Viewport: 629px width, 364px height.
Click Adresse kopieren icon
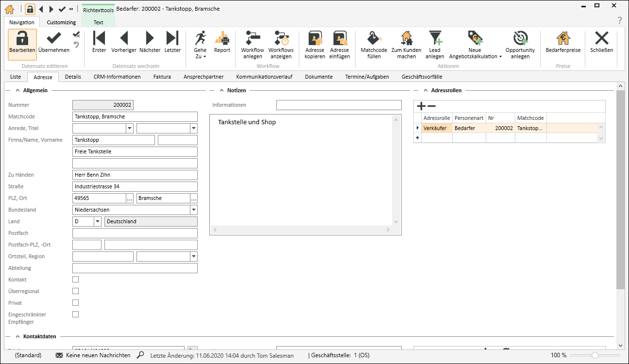314,39
